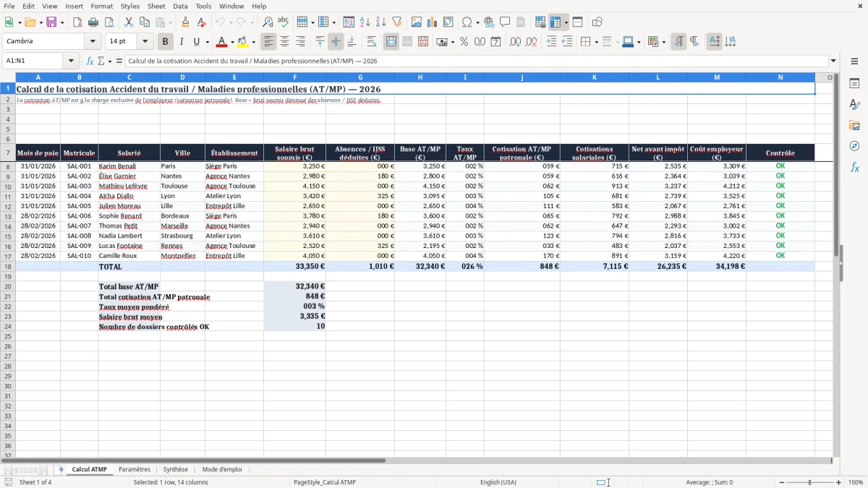Apply the yellow background color swatch
The width and height of the screenshot is (868, 488).
tap(243, 42)
